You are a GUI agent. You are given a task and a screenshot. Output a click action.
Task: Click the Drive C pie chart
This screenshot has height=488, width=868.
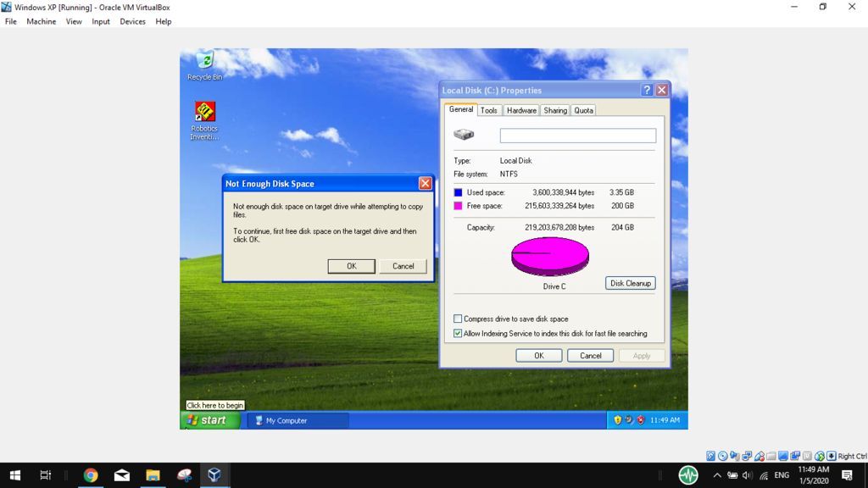point(549,256)
